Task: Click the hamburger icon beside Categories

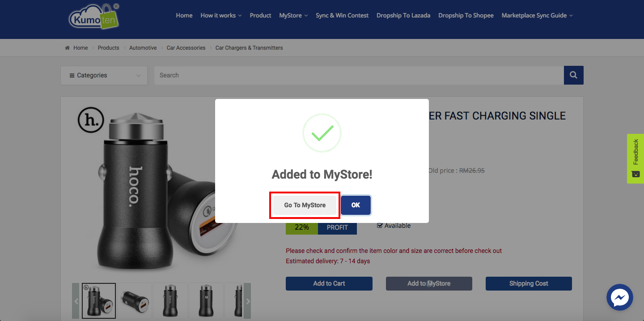Action: coord(72,76)
